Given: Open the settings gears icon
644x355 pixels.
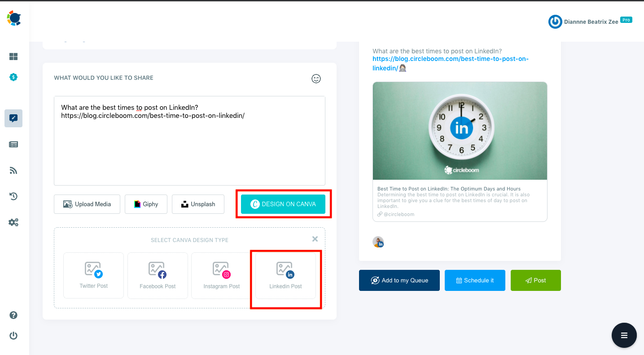Looking at the screenshot, I should (13, 222).
